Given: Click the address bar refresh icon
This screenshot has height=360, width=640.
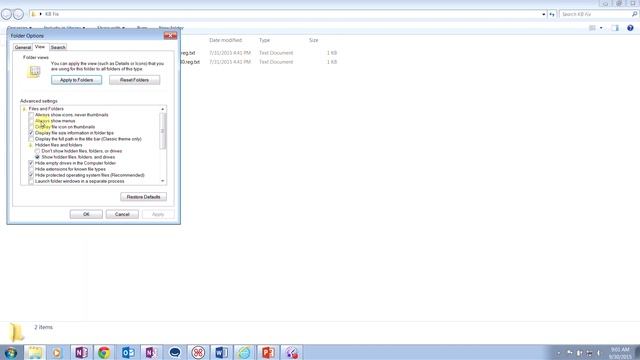Looking at the screenshot, I should (552, 14).
